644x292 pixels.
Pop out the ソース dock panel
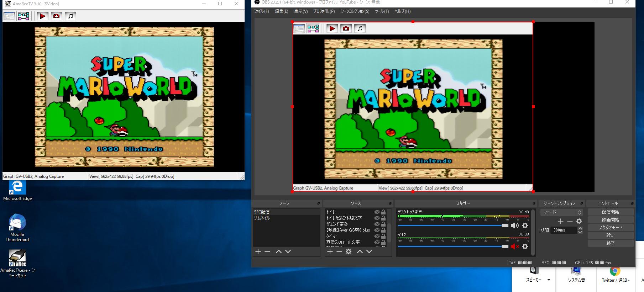[x=391, y=203]
